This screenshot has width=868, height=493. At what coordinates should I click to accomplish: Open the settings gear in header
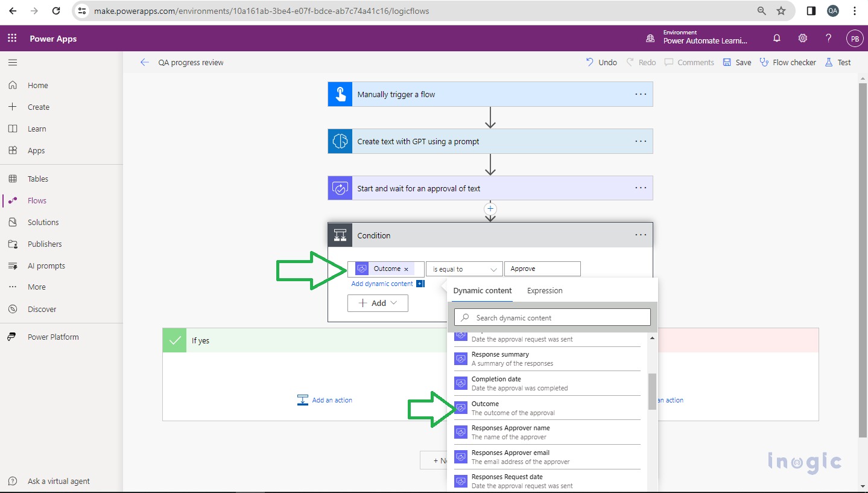click(x=802, y=38)
